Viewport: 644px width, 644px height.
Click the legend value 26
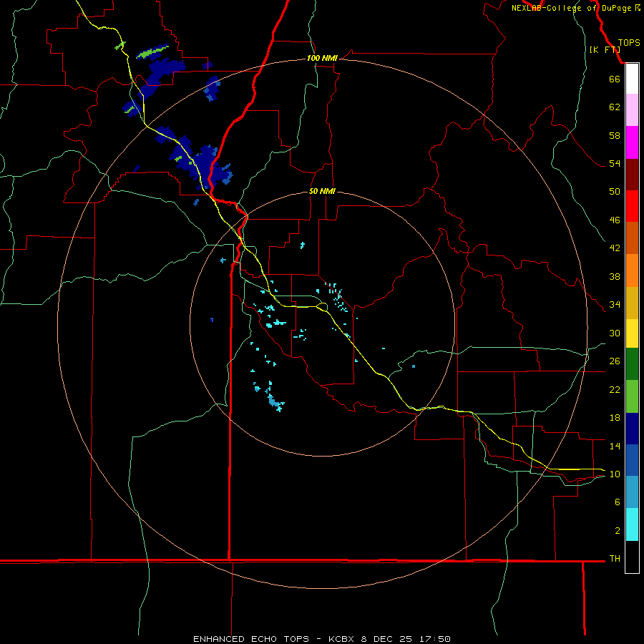click(615, 361)
